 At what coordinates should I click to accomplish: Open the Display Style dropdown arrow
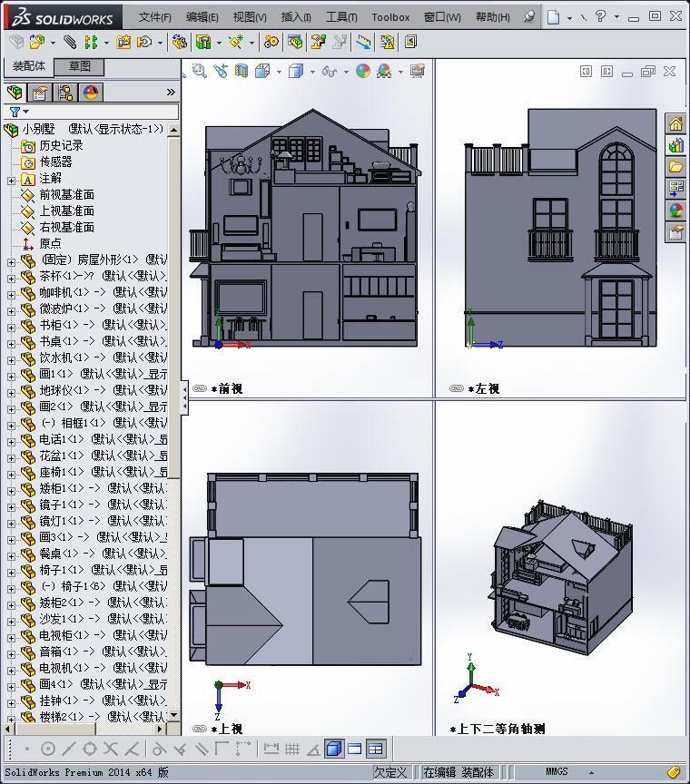(x=312, y=72)
